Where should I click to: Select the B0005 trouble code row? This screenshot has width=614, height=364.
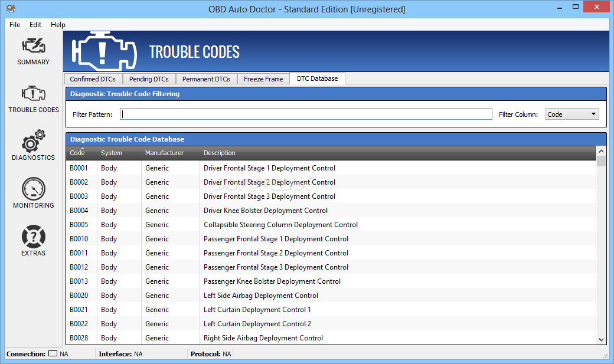(x=236, y=225)
